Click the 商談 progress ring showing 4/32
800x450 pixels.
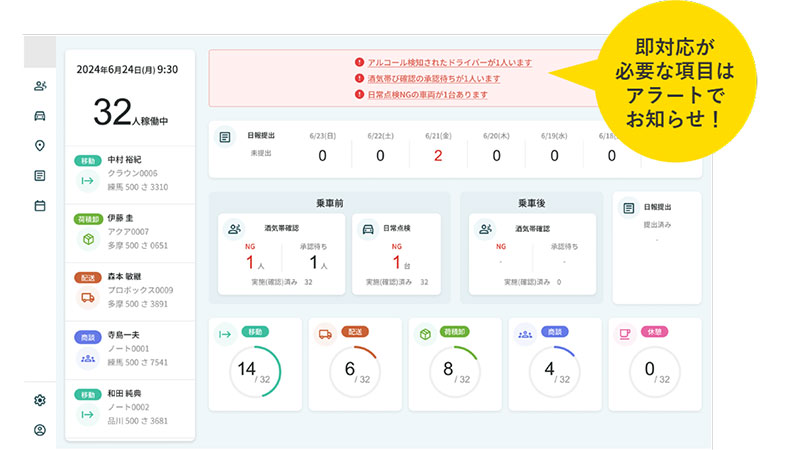coord(555,371)
